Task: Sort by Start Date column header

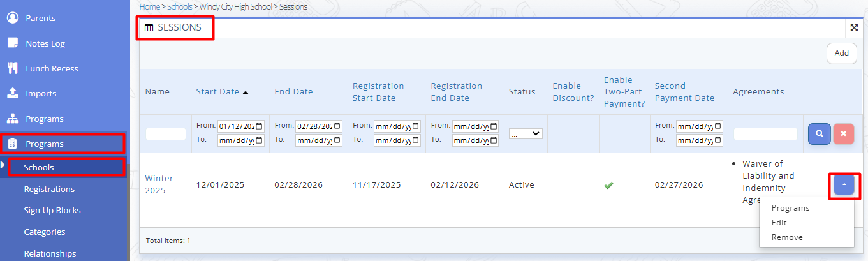Action: [217, 92]
